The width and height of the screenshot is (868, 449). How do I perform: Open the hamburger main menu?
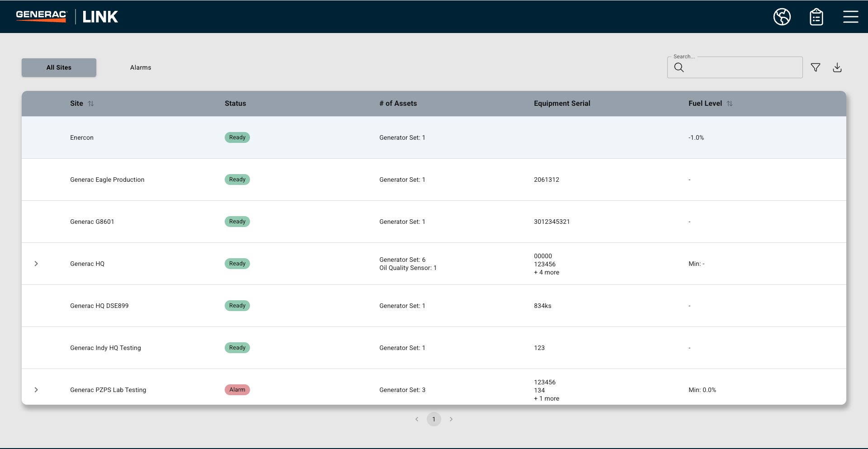click(x=850, y=17)
